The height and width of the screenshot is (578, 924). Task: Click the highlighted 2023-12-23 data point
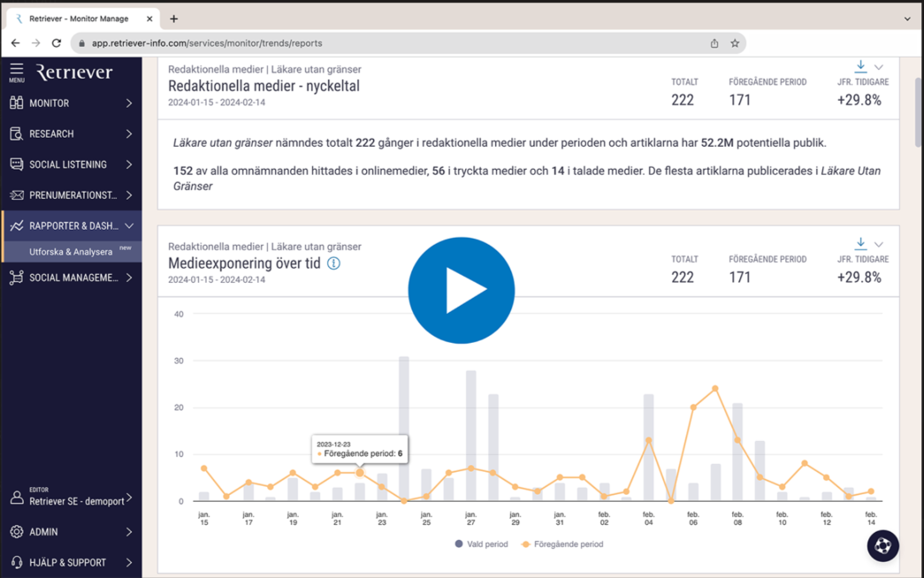point(360,473)
